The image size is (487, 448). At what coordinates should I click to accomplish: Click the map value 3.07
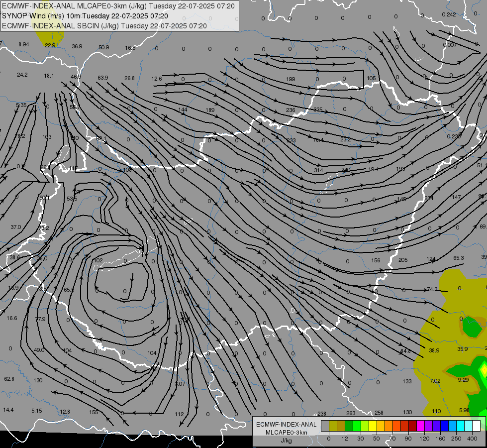(x=180, y=384)
